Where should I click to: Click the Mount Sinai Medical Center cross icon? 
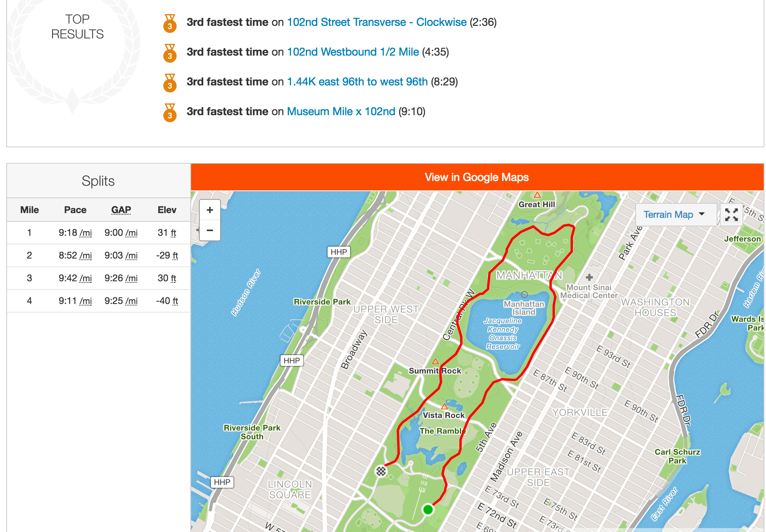coord(589,277)
